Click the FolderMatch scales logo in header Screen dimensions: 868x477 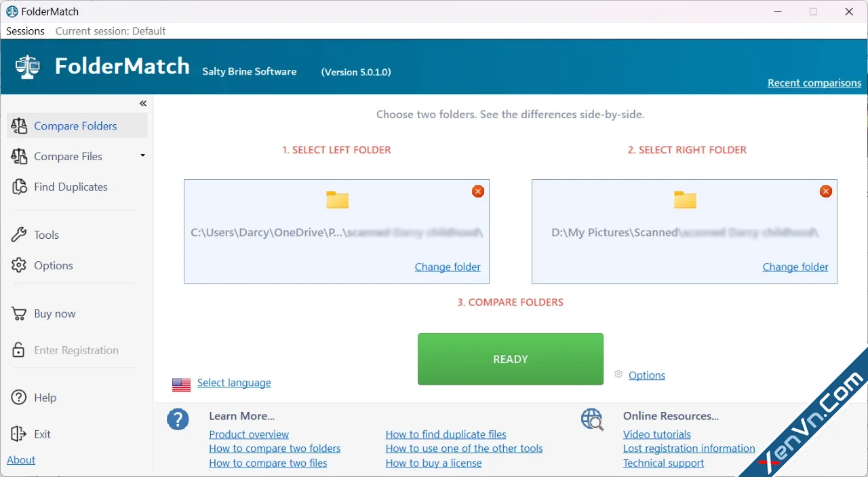point(28,66)
